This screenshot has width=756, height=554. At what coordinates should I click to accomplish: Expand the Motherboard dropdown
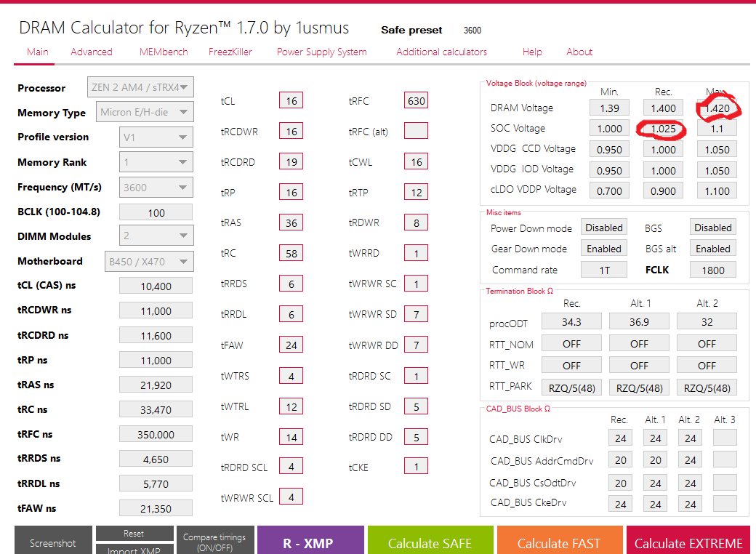click(x=149, y=261)
